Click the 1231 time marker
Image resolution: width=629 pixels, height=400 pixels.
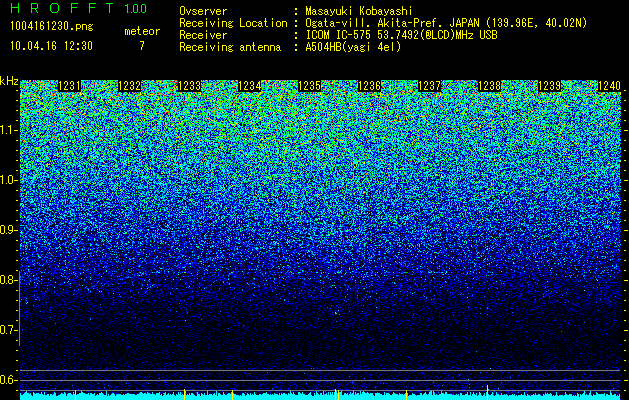tap(69, 86)
